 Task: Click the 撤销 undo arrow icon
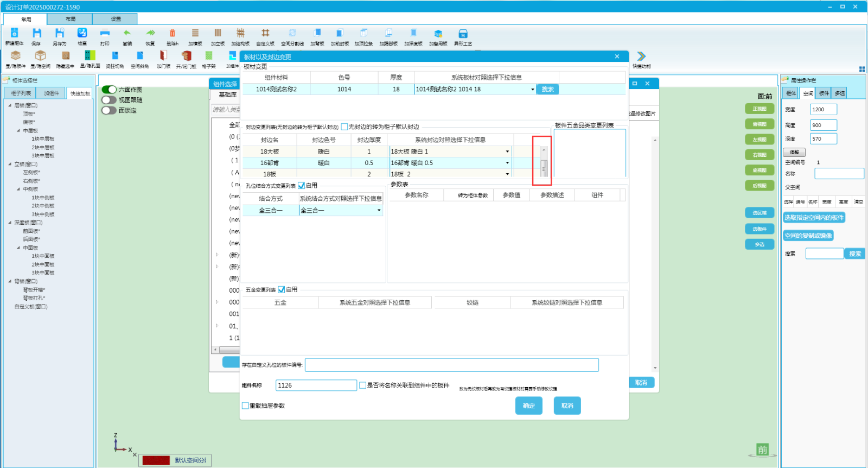[x=127, y=34]
